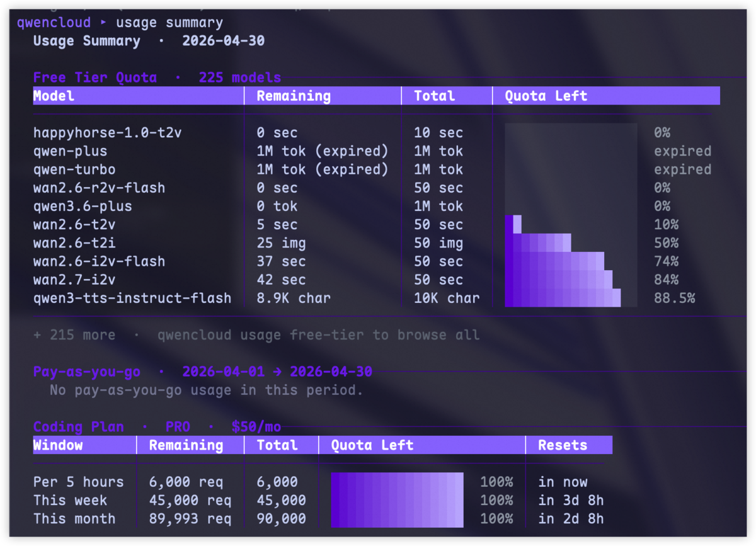Click the 'Pay-as-you-go' section heading
Screen dimensions: 756x546
pos(87,372)
